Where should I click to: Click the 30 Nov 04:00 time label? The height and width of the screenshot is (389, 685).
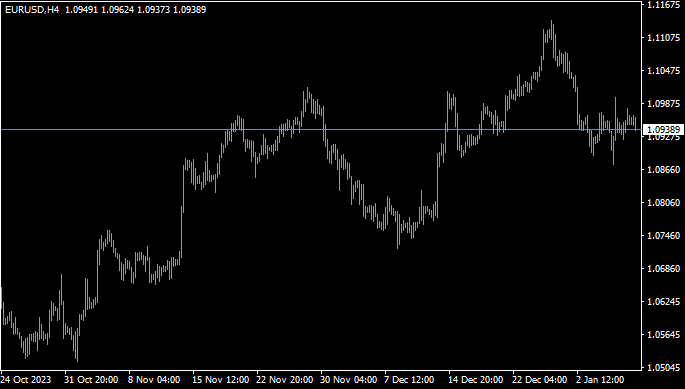[349, 379]
